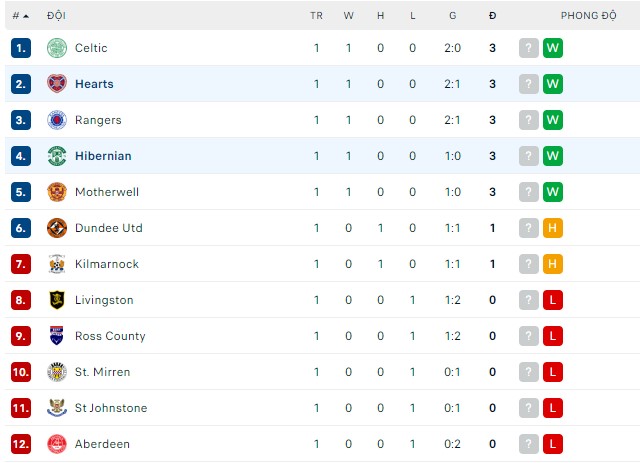Click the ĐỘI team column header
The width and height of the screenshot is (640, 463).
(56, 16)
